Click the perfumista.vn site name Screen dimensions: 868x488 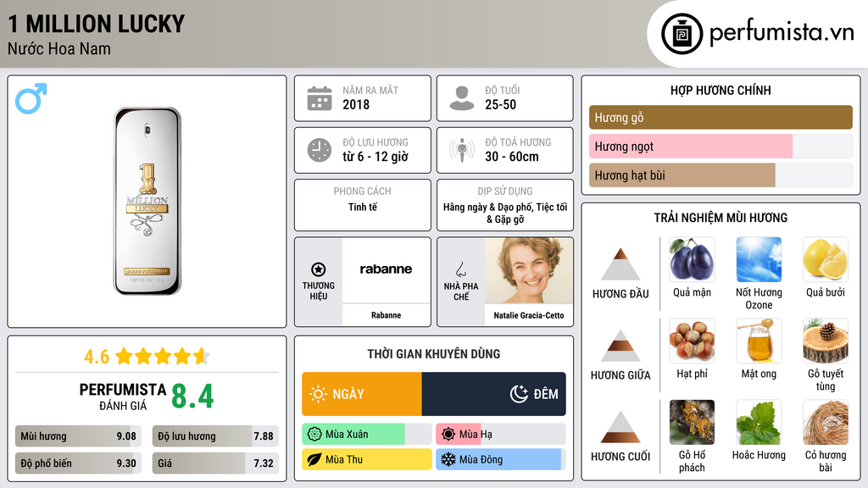(782, 33)
